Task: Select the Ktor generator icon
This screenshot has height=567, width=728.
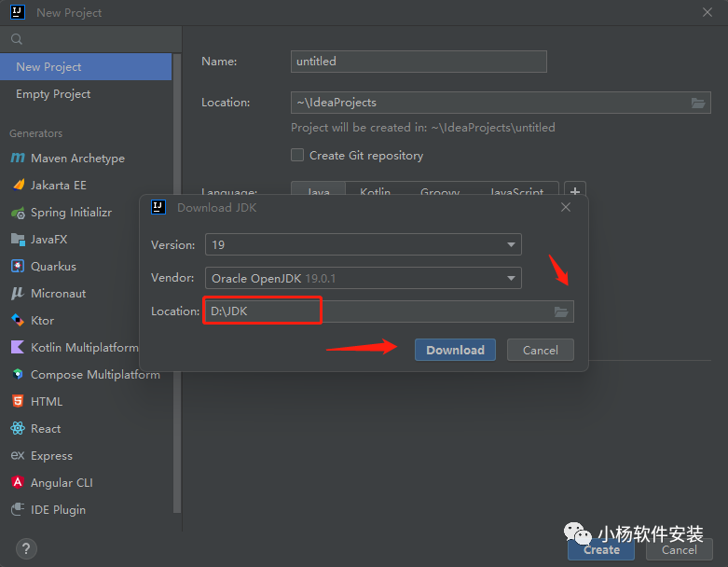Action: coord(17,321)
